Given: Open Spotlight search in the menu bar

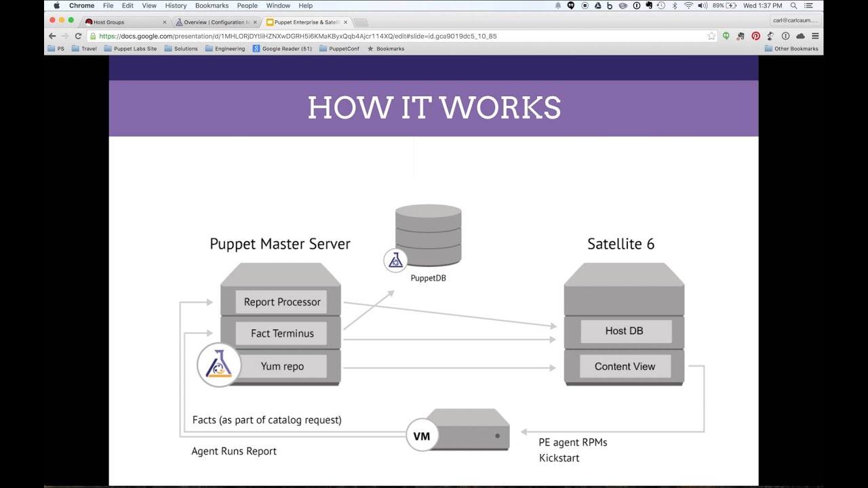Looking at the screenshot, I should coord(793,5).
